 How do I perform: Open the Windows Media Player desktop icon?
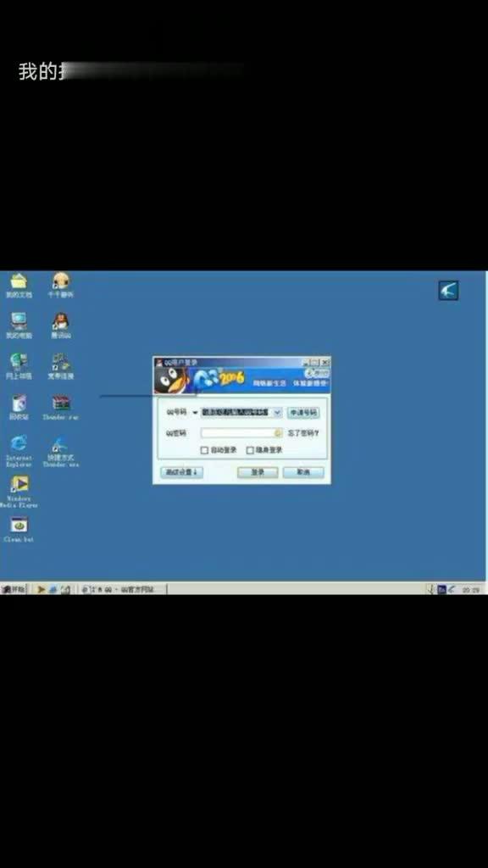[19, 491]
